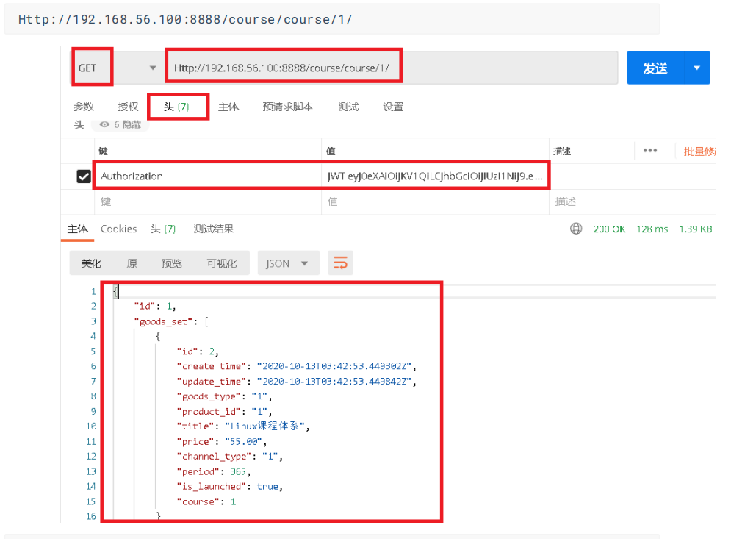Image resolution: width=756 pixels, height=539 pixels.
Task: Click the is_launched true value
Action: pos(267,486)
